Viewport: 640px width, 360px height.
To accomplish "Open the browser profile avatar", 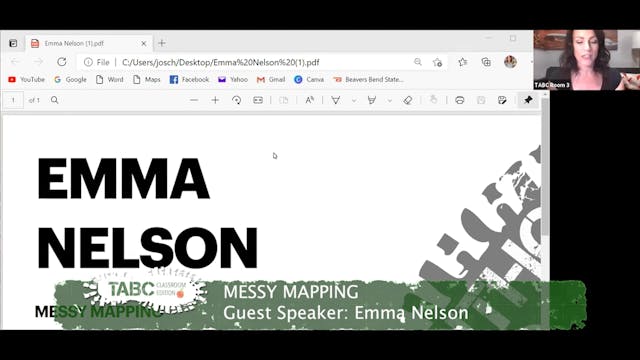I will coord(510,62).
